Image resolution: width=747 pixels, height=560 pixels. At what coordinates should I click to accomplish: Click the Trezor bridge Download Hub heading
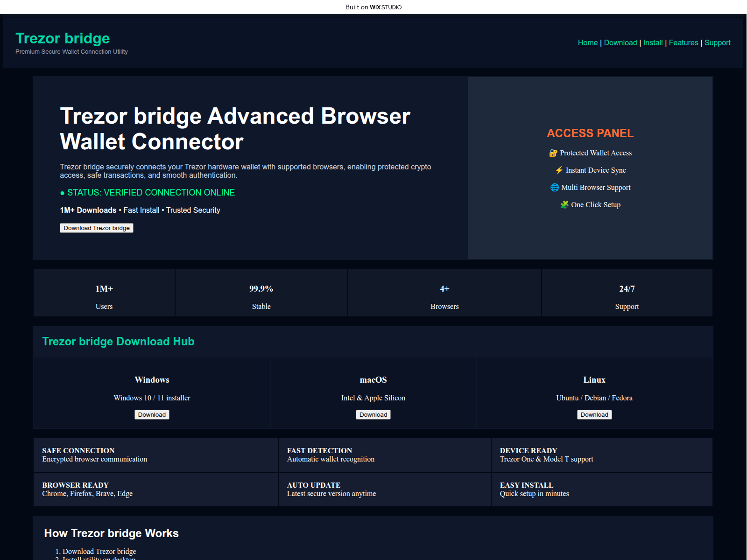[118, 342]
